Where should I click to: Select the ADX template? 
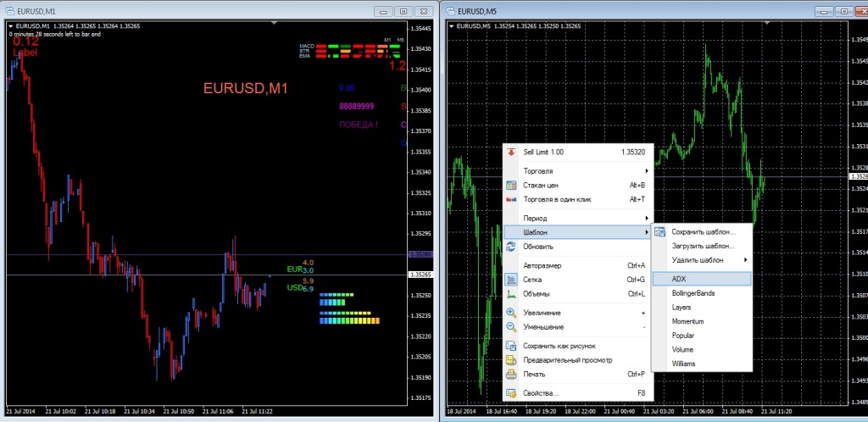(702, 279)
